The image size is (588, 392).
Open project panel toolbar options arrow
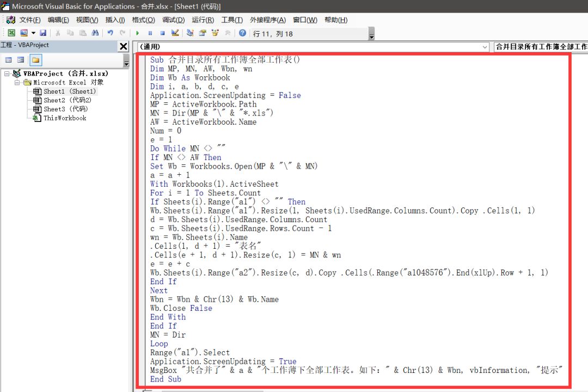pos(126,60)
